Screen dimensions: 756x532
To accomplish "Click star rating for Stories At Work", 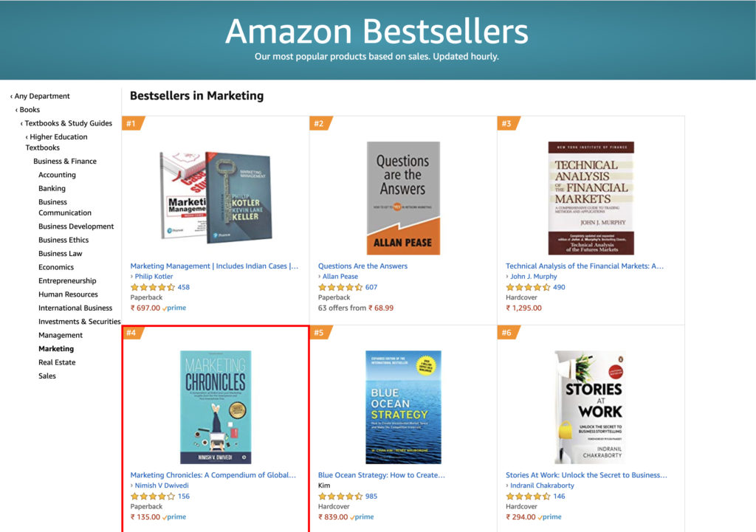I will click(x=528, y=497).
